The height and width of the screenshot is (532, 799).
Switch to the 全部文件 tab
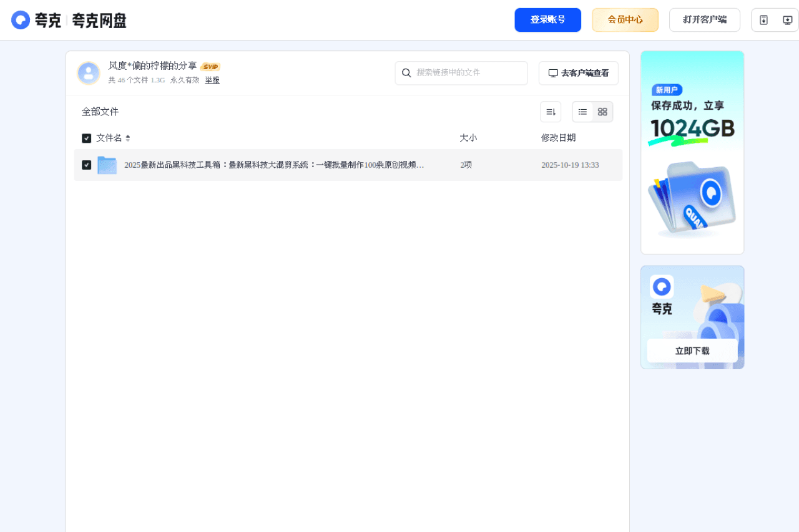click(100, 112)
